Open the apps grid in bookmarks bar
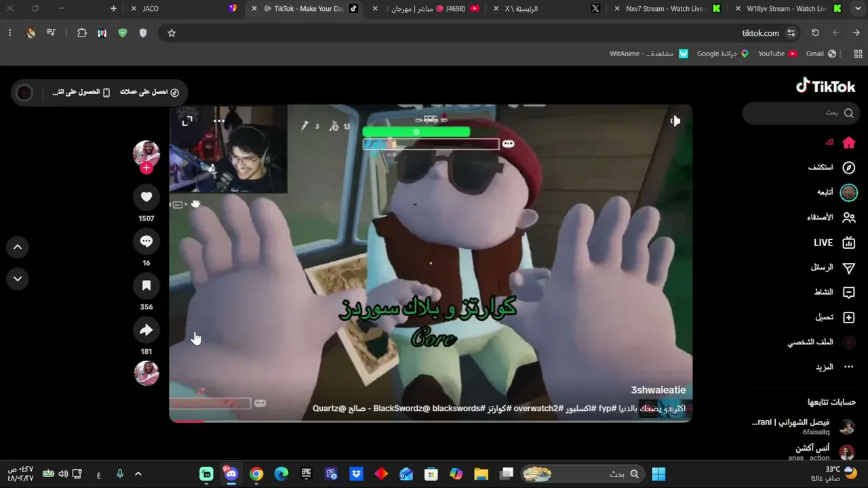The image size is (868, 488). (x=858, y=54)
